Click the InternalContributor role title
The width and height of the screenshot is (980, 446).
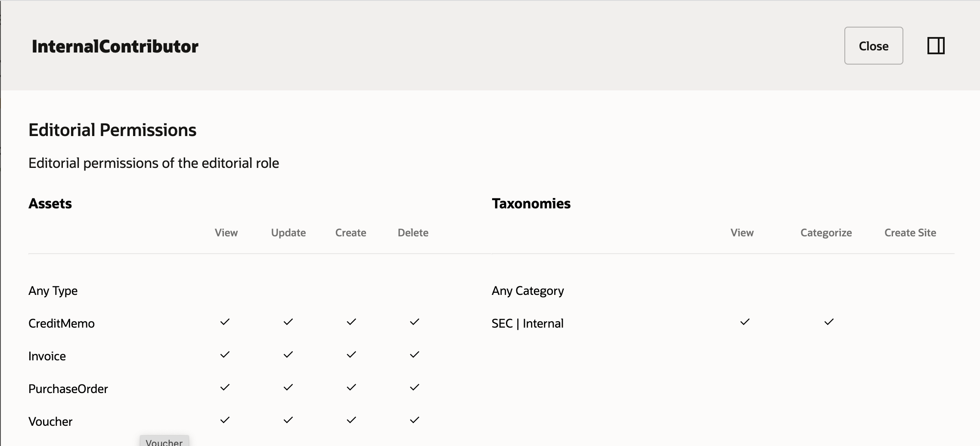pos(115,46)
